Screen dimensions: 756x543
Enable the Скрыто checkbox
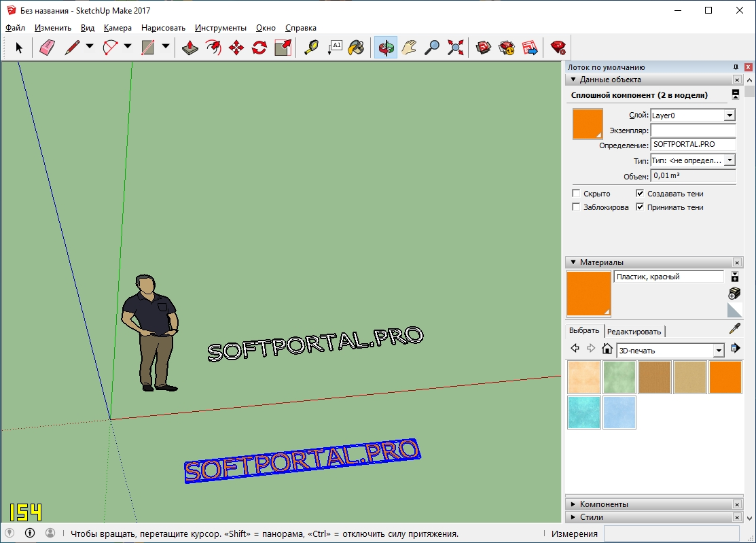click(x=576, y=194)
